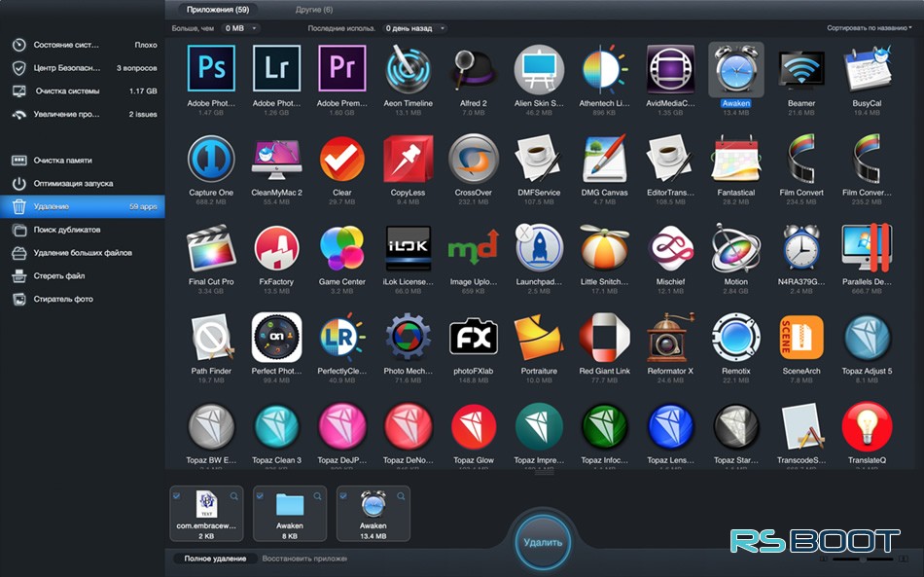Select the 'Полное удаление' mode tab
The image size is (924, 577).
(215, 559)
